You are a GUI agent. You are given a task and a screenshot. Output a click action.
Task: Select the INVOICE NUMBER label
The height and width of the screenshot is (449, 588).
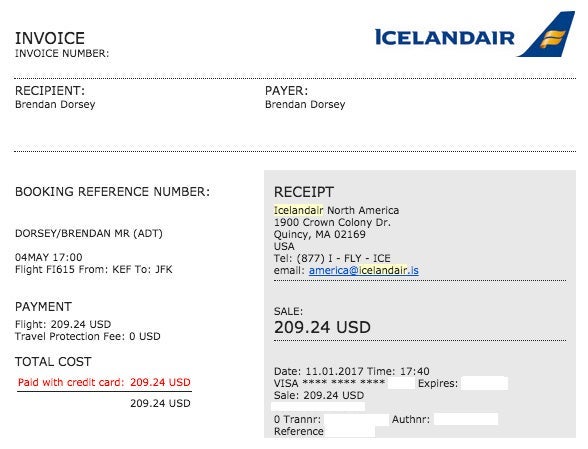pos(62,53)
